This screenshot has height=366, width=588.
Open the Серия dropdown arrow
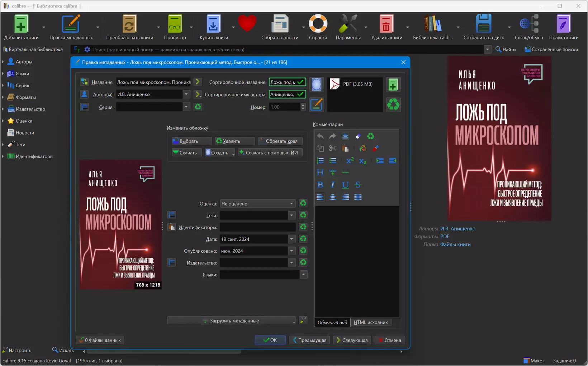pos(186,107)
